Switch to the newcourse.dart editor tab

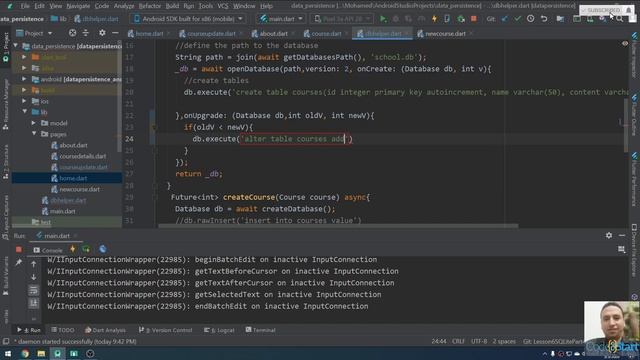coord(444,33)
